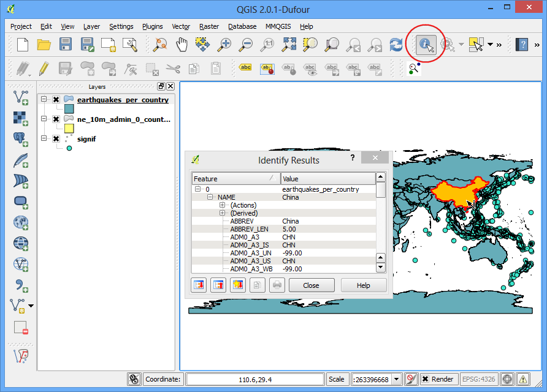Click the Close button in Identify Results

point(311,285)
